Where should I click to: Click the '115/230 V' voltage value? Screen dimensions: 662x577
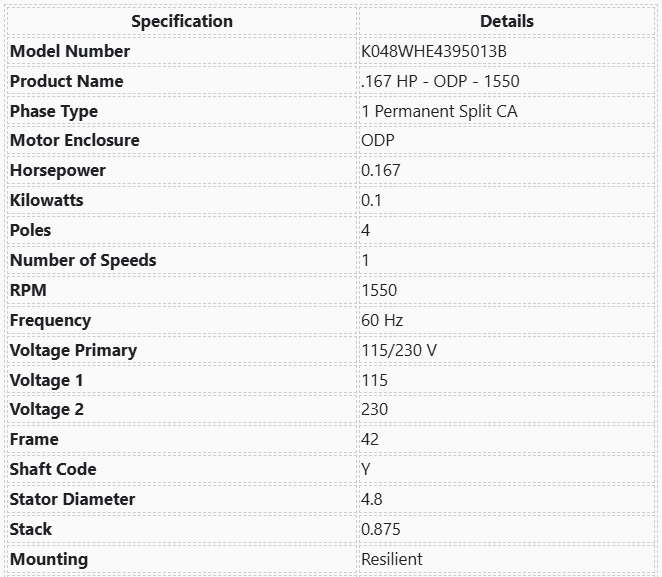coord(399,350)
